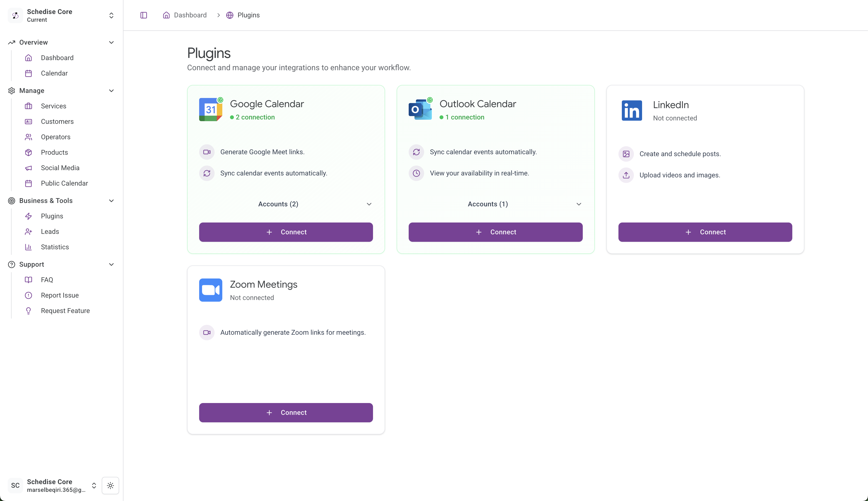The image size is (868, 501).
Task: Toggle the sidebar using the panel icon
Action: click(x=144, y=15)
